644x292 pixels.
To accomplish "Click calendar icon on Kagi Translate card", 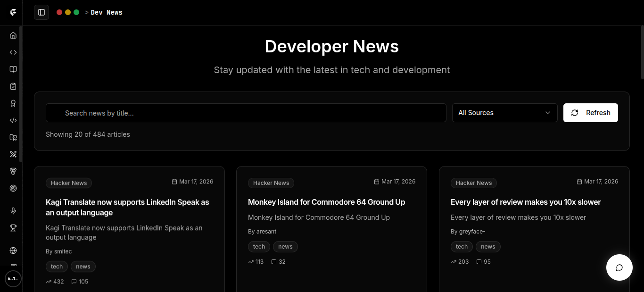I will tap(174, 182).
